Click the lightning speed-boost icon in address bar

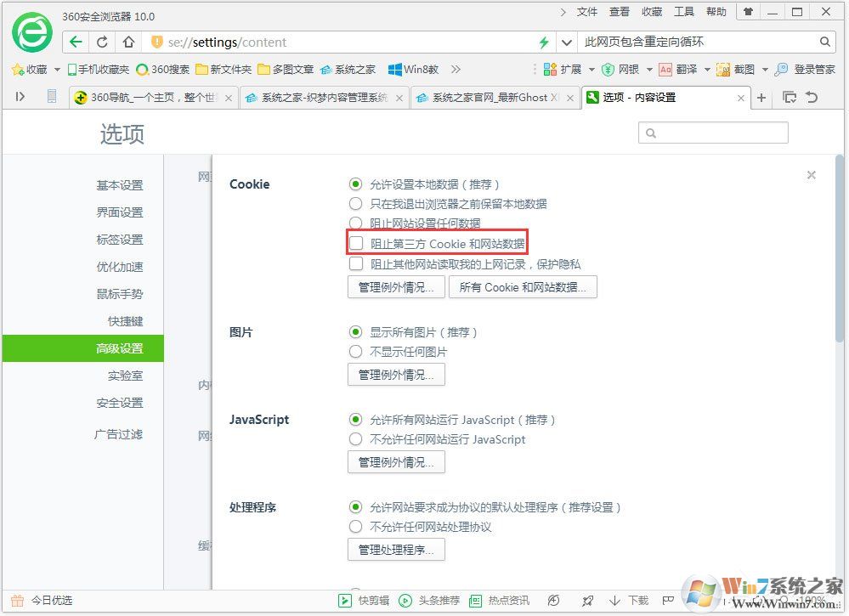(542, 41)
